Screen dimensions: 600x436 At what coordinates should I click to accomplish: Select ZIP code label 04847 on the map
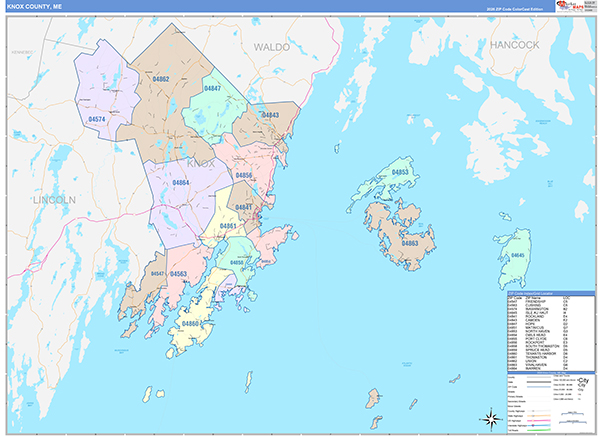click(x=212, y=88)
